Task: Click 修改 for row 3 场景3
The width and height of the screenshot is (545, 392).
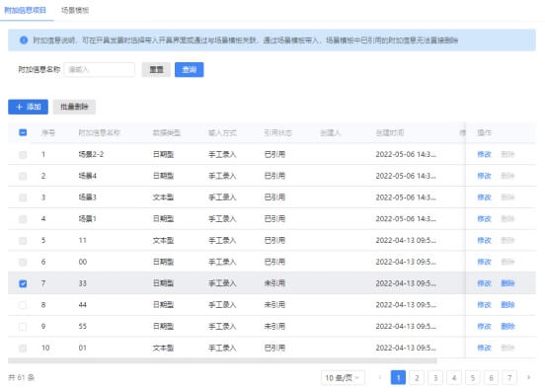Action: pos(484,197)
